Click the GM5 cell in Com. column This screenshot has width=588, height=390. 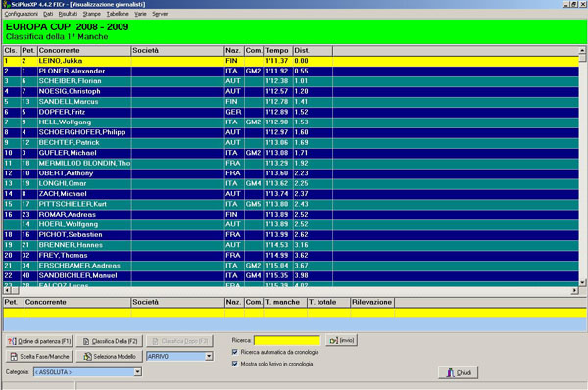(x=253, y=204)
